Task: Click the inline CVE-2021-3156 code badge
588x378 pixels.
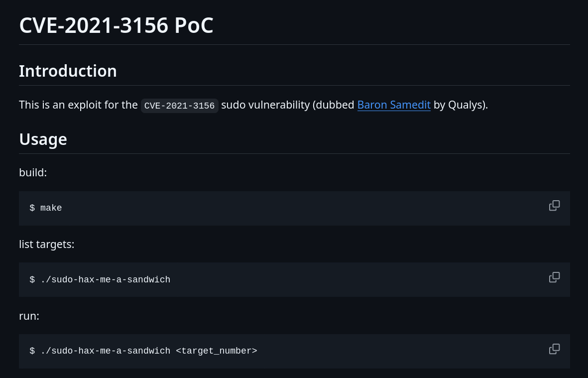Action: tap(180, 106)
